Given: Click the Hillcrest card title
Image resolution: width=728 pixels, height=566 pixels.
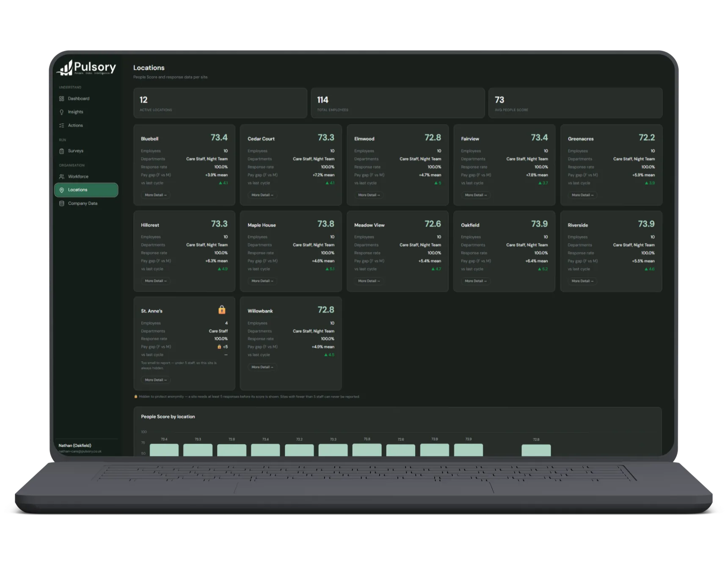Looking at the screenshot, I should pyautogui.click(x=150, y=225).
